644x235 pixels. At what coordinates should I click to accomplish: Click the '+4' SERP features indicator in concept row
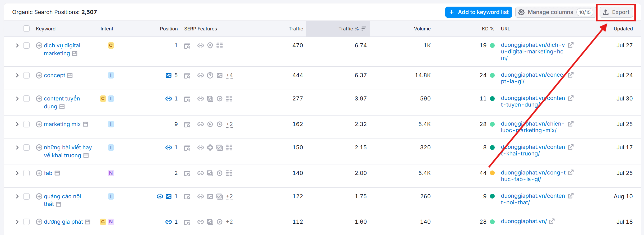(x=229, y=75)
